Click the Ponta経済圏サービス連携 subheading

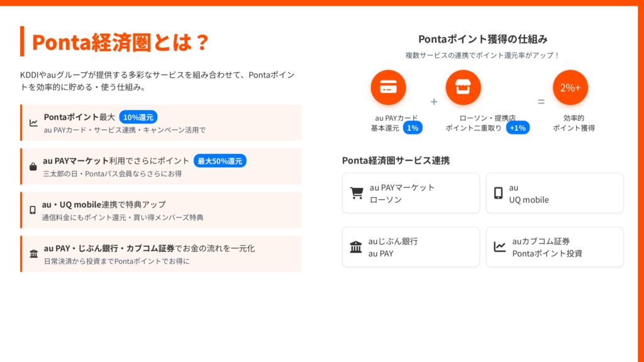(x=396, y=160)
